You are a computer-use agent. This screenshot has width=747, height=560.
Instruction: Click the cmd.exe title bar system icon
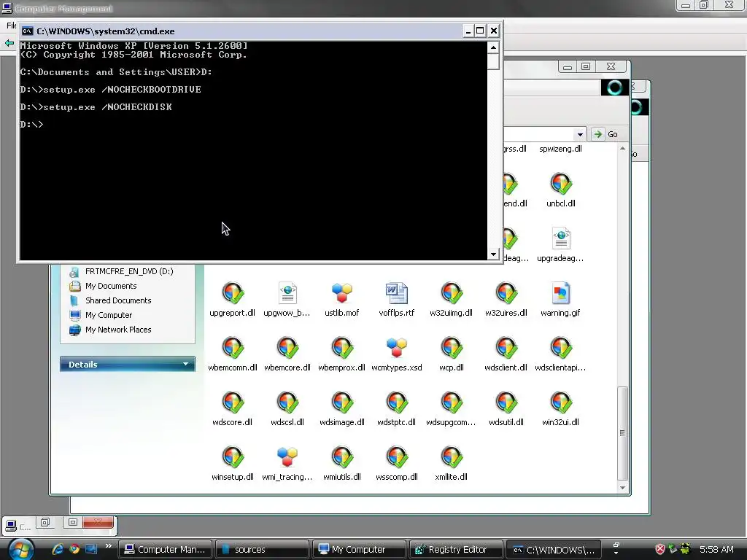click(28, 31)
